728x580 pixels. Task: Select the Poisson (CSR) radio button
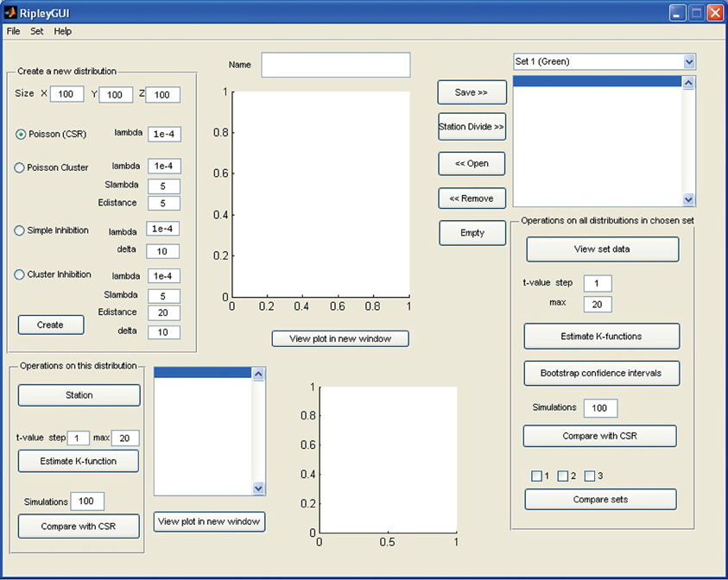pos(21,134)
